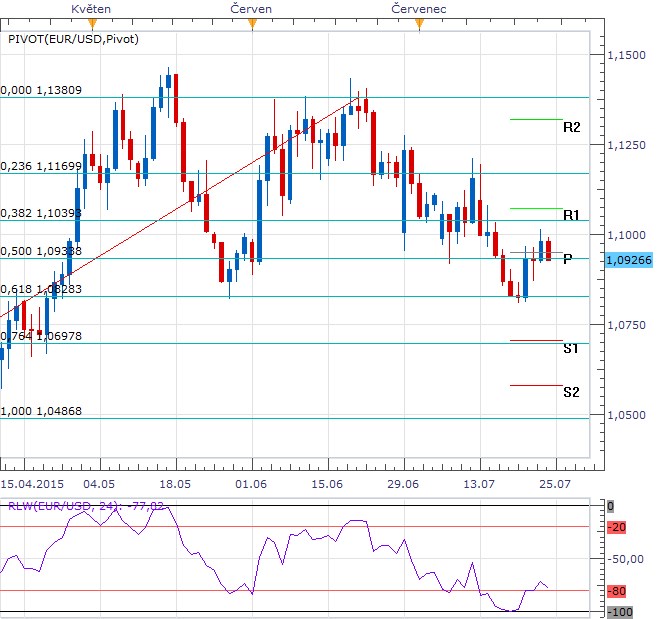Click the 0,000 1,13809 Fibonacci level label
662x619 pixels.
pyautogui.click(x=41, y=90)
